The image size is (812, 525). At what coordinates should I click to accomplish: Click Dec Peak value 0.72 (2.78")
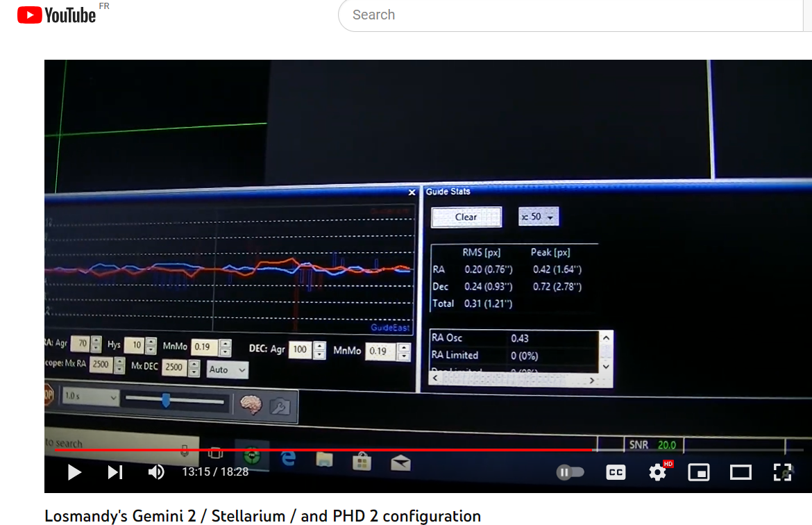(557, 287)
